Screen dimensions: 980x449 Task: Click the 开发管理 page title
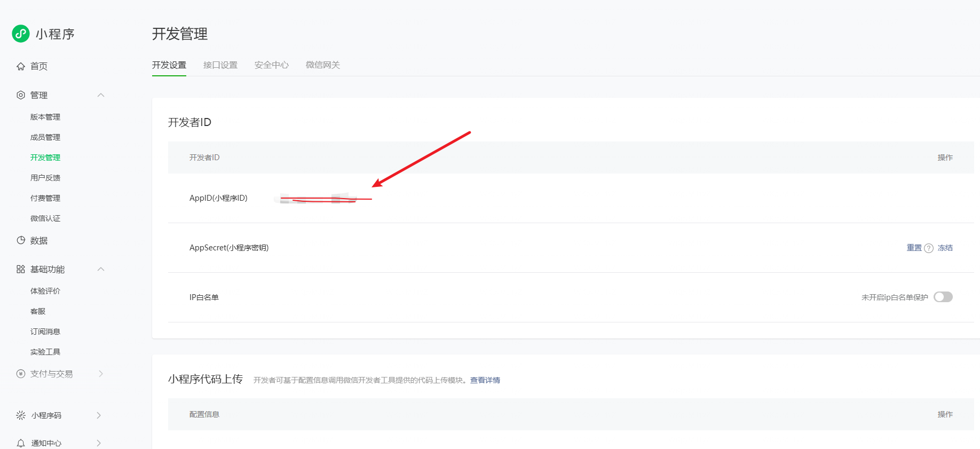coord(180,34)
